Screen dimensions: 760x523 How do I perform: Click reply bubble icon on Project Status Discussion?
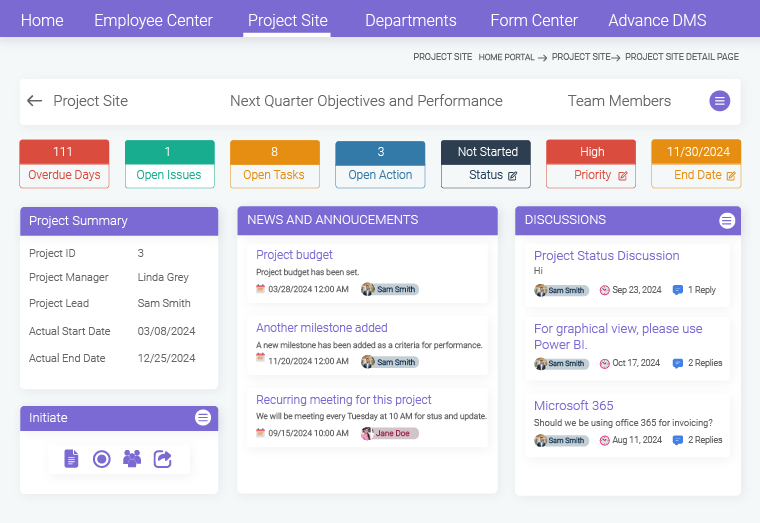pyautogui.click(x=678, y=290)
